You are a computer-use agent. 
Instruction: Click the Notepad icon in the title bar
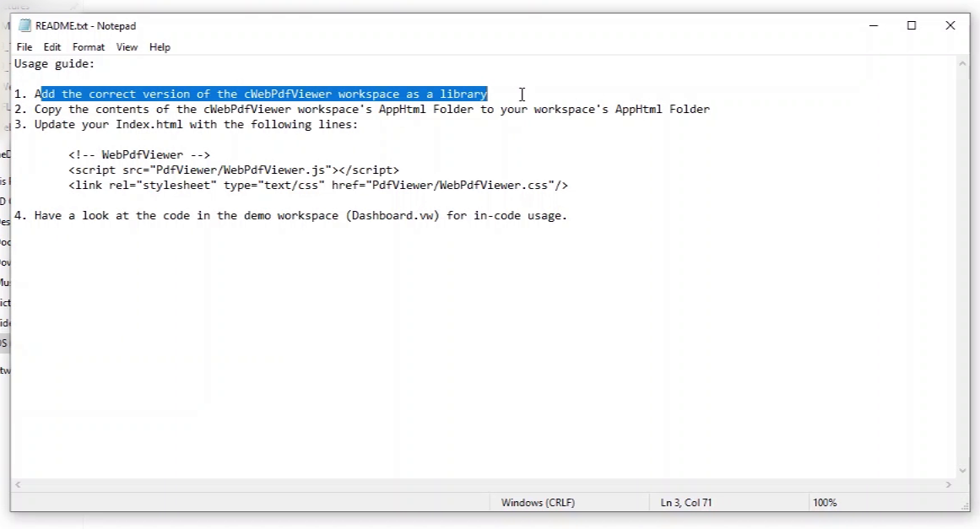click(25, 25)
